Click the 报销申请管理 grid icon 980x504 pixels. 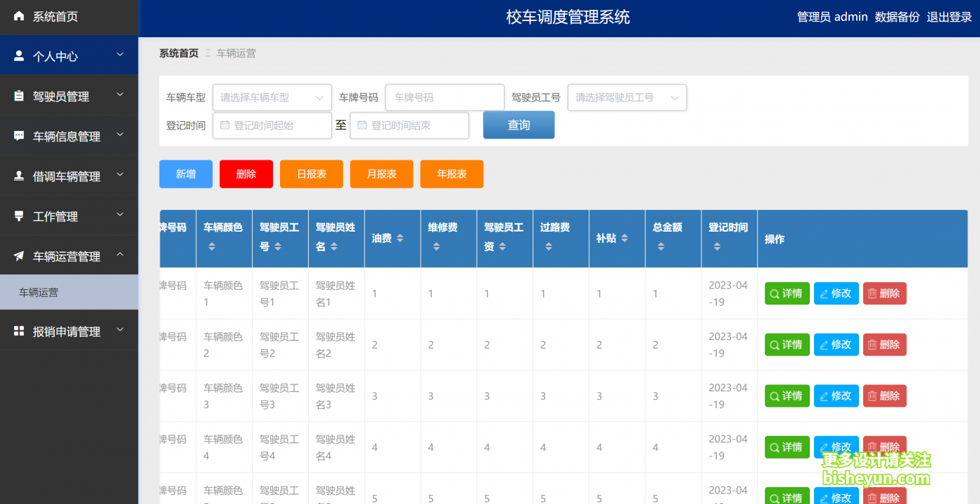pos(18,331)
